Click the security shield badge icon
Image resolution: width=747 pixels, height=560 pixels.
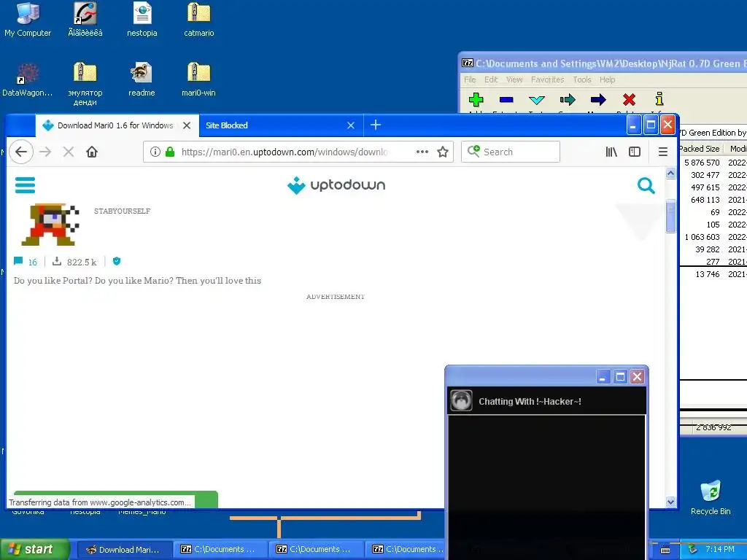(117, 261)
